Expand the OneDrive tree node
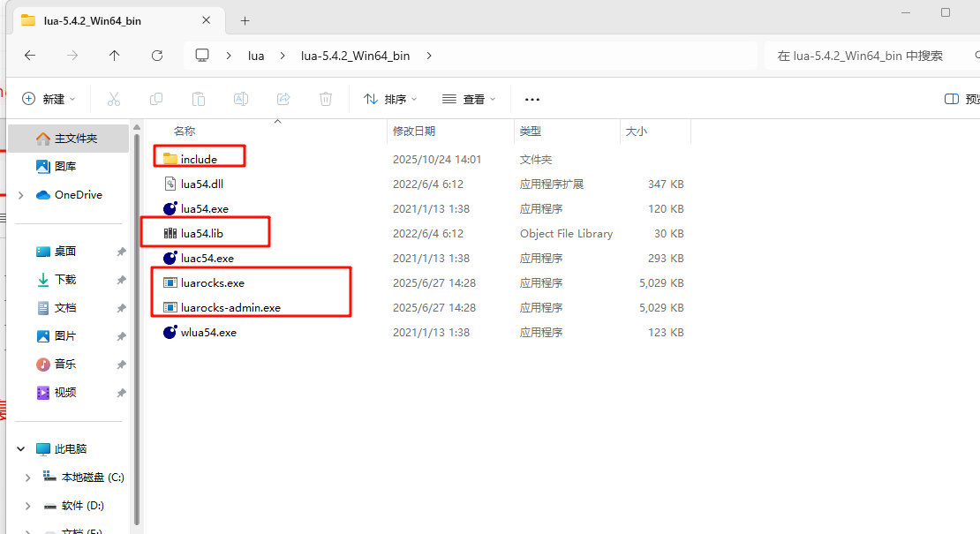 click(21, 195)
